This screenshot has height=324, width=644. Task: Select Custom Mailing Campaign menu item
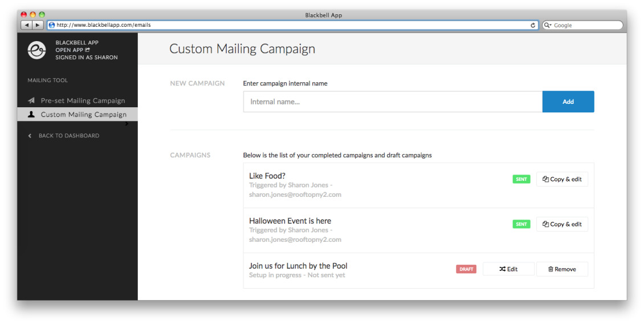(x=77, y=114)
